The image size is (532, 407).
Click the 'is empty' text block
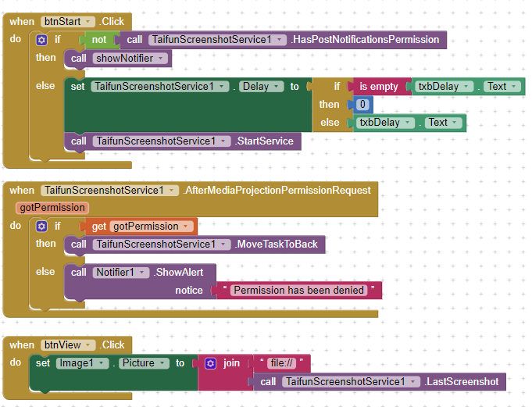pos(379,87)
